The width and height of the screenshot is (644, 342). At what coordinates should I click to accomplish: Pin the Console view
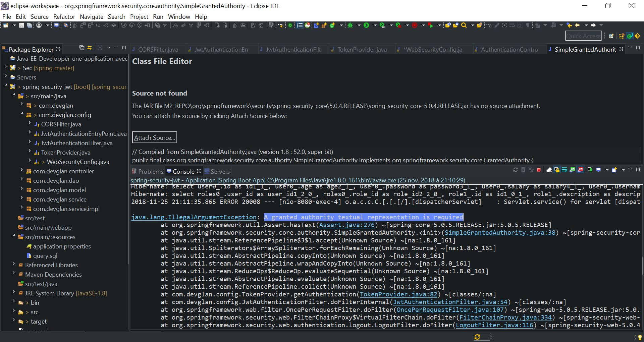coord(590,170)
